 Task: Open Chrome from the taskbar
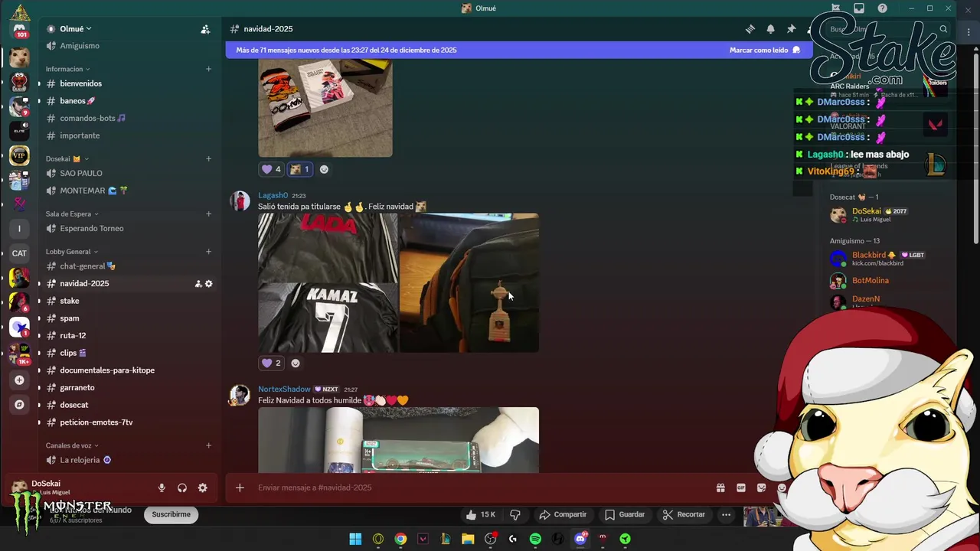400,539
